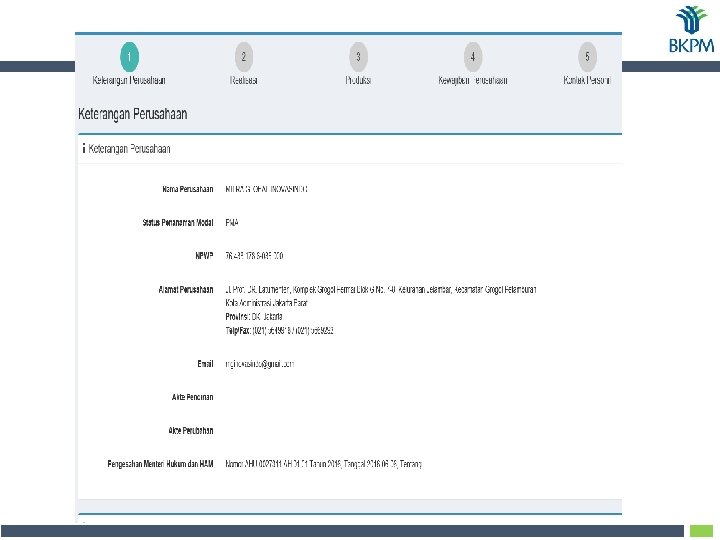Click the PMA status value
Image resolution: width=720 pixels, height=540 pixels.
[x=232, y=223]
